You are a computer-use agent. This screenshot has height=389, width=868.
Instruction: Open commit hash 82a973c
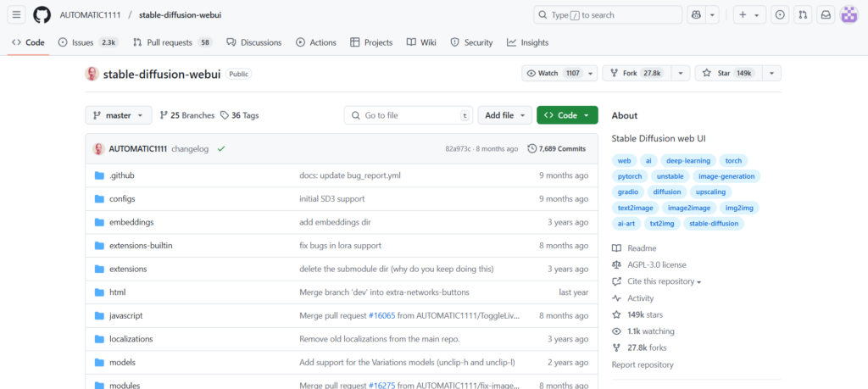click(x=458, y=149)
